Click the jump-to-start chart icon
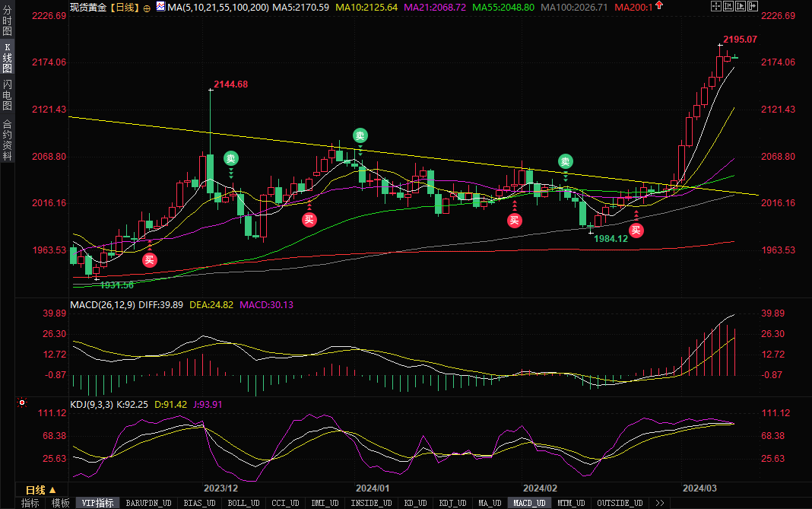The height and width of the screenshot is (509, 812). 733,7
